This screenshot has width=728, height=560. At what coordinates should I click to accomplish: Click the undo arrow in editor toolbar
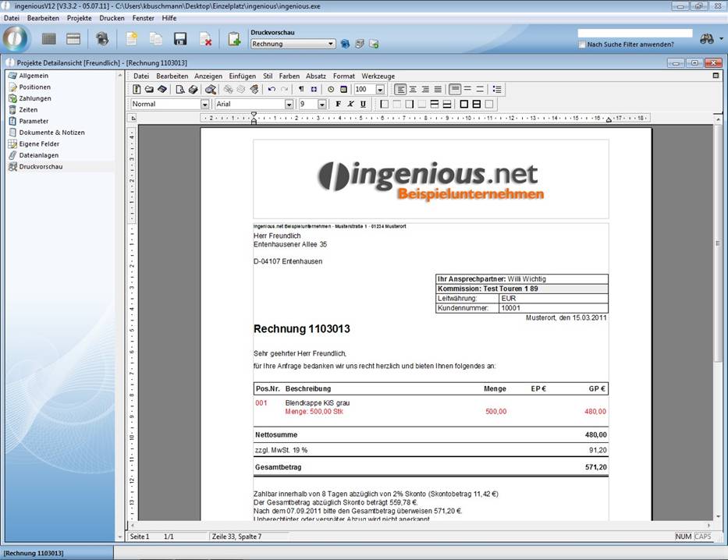272,90
